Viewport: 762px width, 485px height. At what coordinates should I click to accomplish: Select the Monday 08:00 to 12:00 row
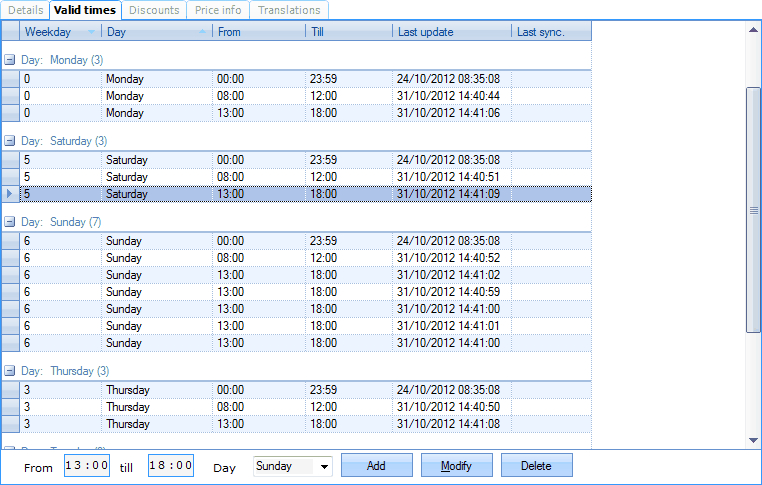300,96
